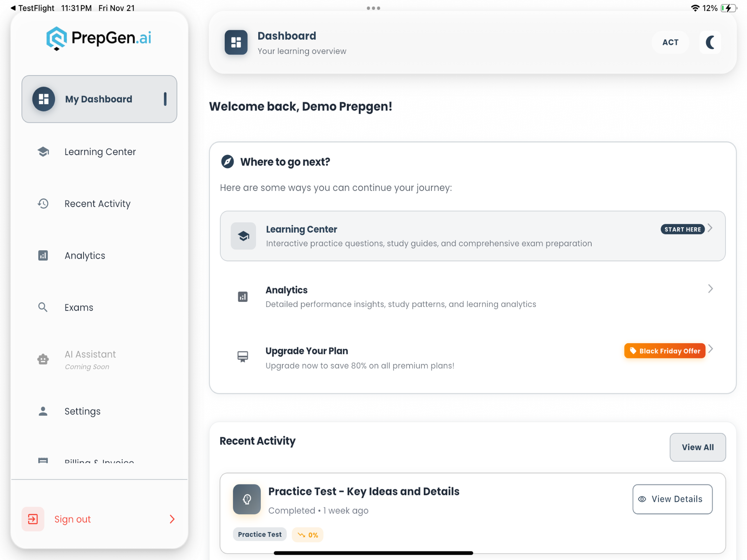747x560 pixels.
Task: Click the Settings person icon
Action: (x=43, y=411)
